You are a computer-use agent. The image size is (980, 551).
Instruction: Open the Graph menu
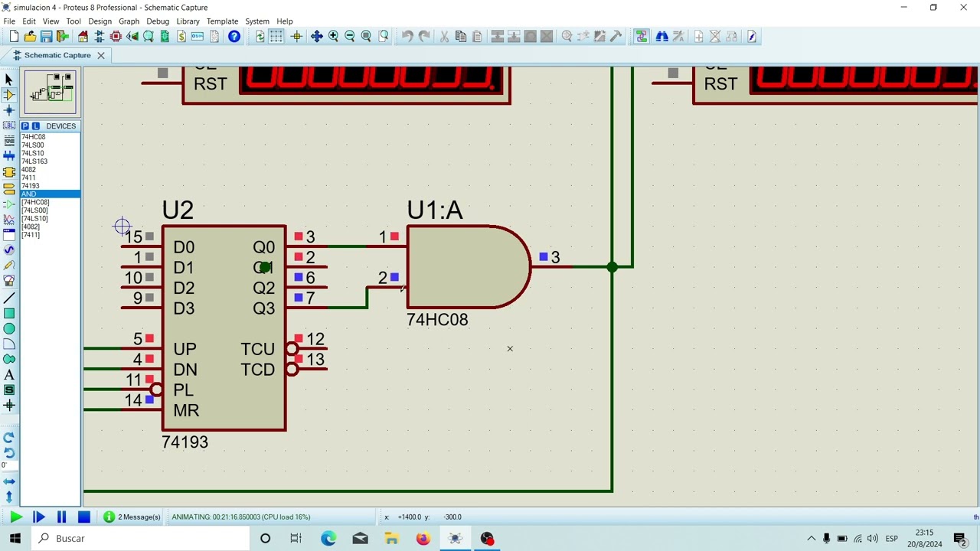point(129,21)
